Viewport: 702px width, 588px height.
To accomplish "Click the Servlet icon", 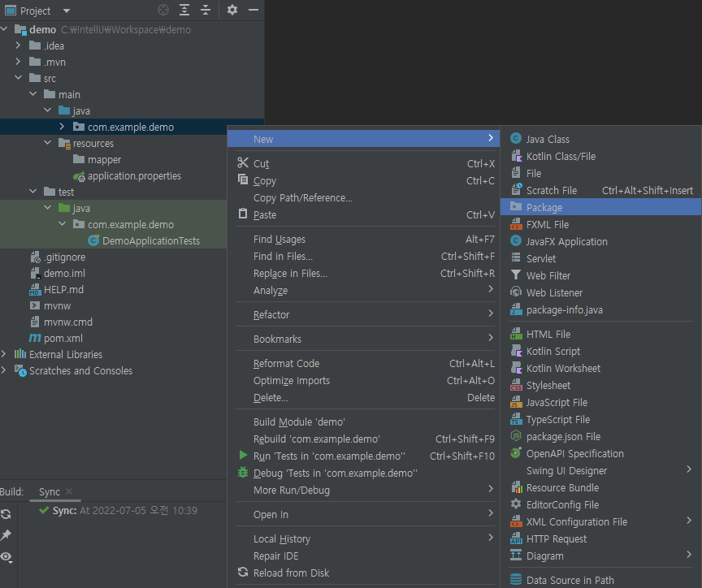I will pos(516,257).
